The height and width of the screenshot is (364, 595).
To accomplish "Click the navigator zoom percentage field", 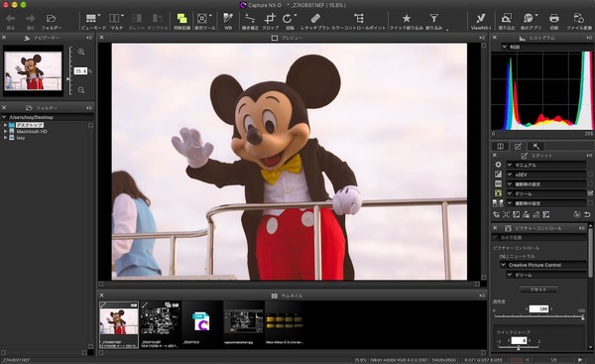I will click(80, 71).
